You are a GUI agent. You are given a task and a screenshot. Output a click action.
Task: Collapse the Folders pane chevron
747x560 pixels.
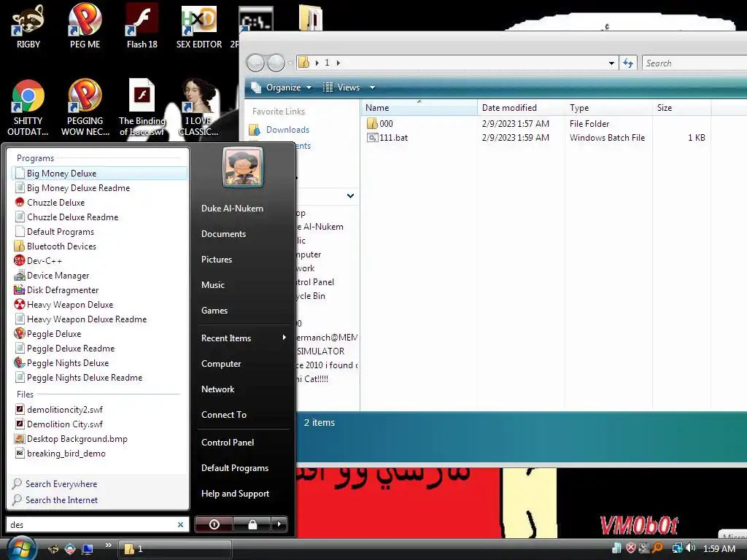(351, 195)
